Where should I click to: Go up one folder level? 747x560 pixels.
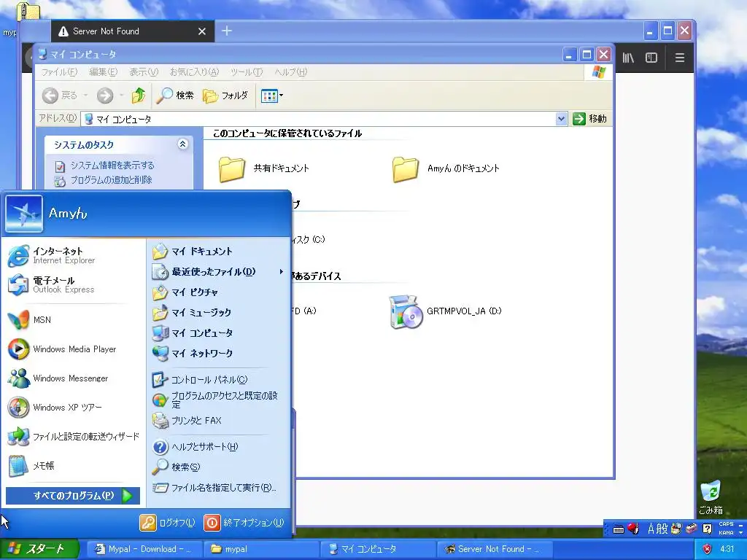(139, 96)
